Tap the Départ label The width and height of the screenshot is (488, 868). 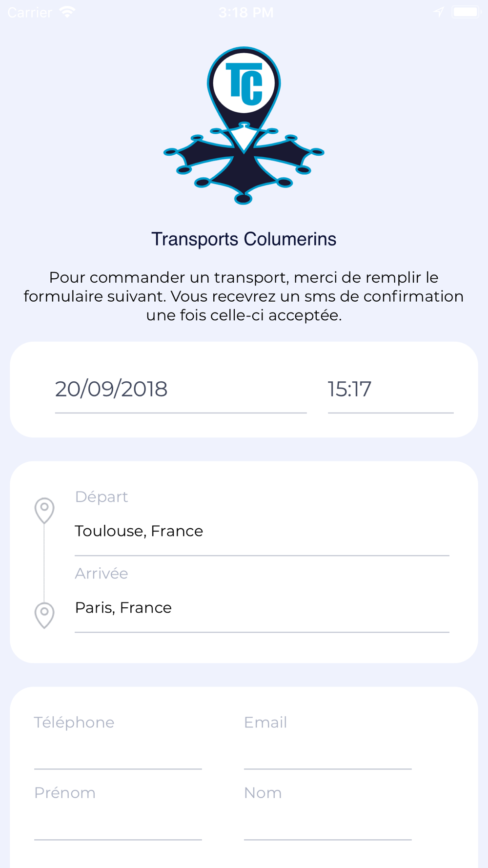[102, 496]
